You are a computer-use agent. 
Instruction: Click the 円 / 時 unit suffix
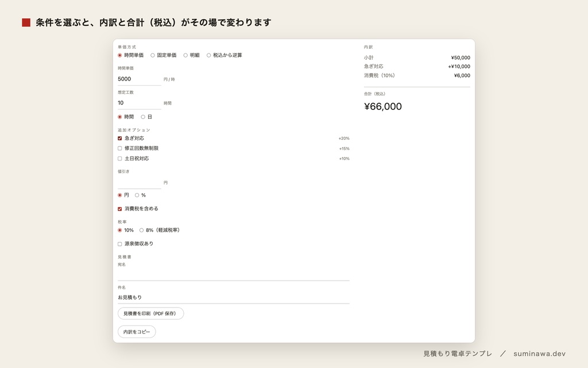[169, 79]
